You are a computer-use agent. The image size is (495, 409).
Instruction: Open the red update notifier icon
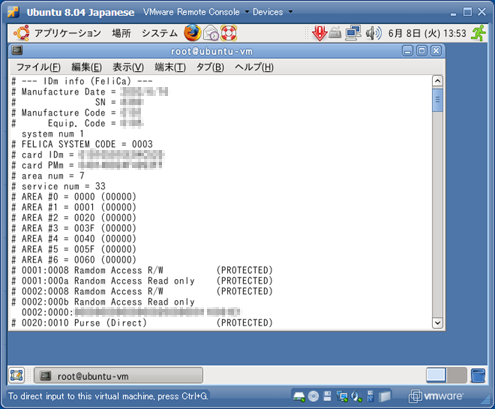(x=319, y=33)
